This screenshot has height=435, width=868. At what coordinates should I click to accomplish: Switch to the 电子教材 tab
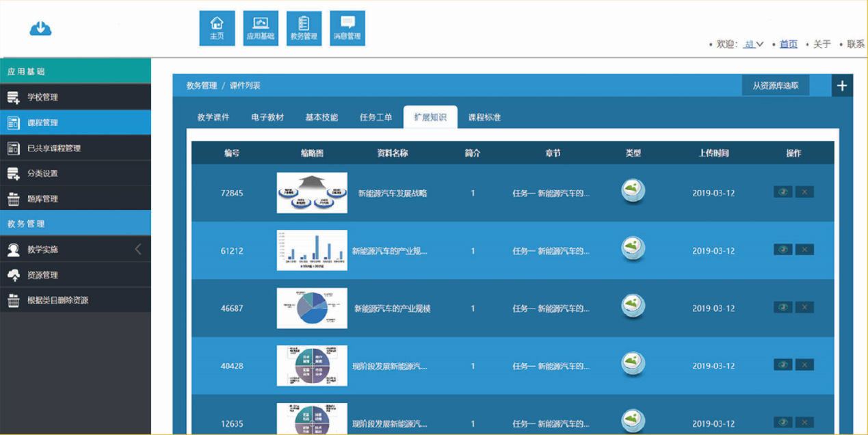(x=267, y=118)
